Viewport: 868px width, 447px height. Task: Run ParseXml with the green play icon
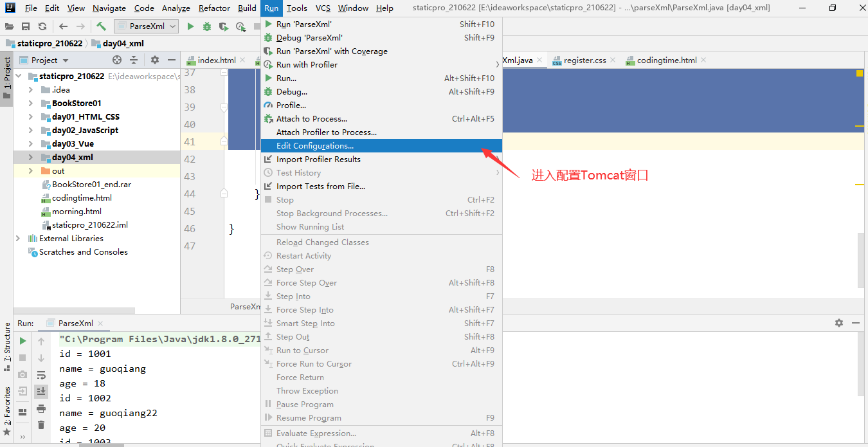[x=190, y=26]
